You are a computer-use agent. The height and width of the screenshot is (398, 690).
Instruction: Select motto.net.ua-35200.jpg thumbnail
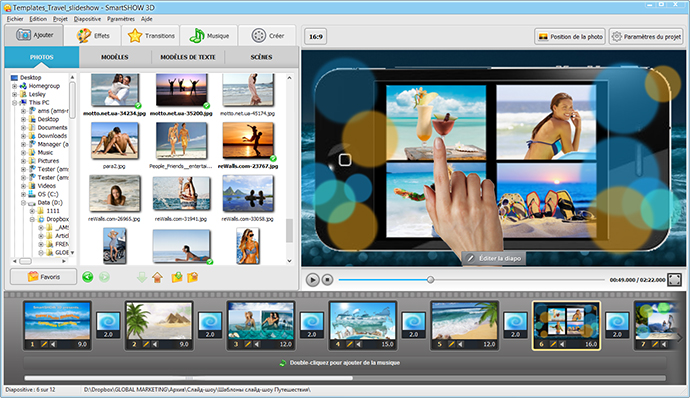click(181, 90)
